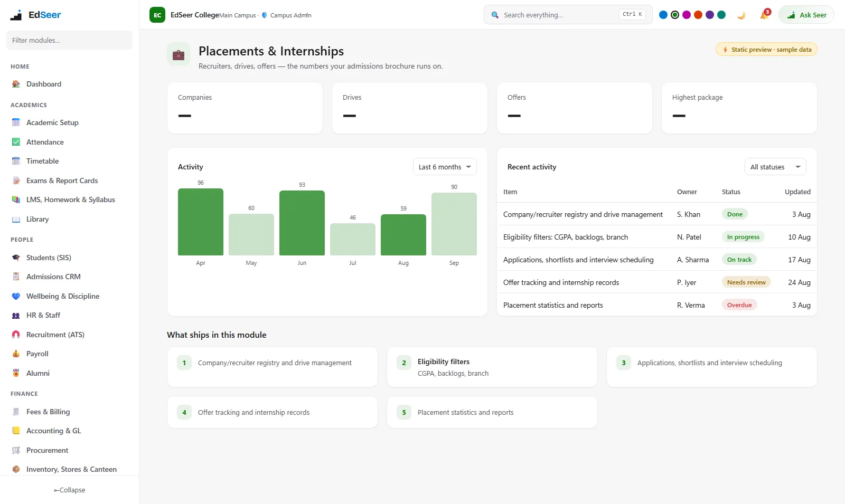The width and height of the screenshot is (845, 504).
Task: Toggle dark mode moon icon
Action: click(741, 15)
